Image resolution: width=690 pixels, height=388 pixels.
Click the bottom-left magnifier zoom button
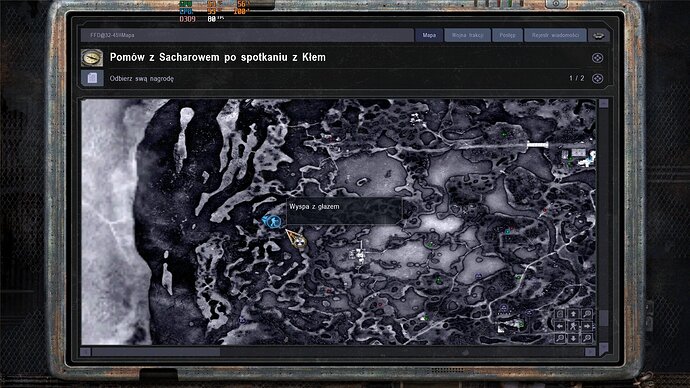click(x=560, y=338)
